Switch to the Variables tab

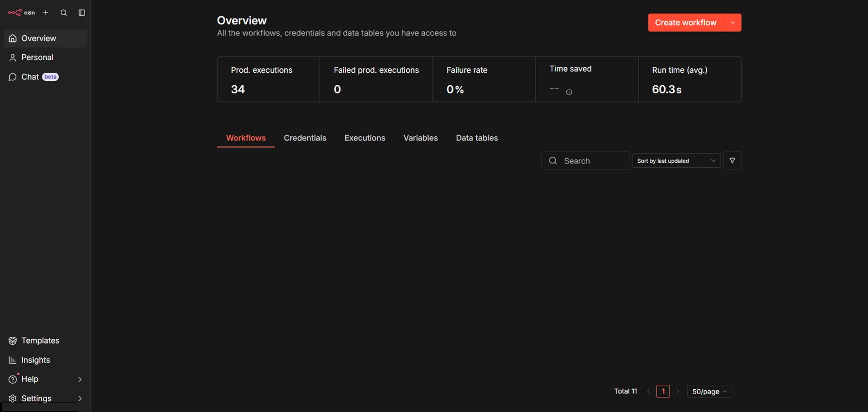(x=420, y=138)
